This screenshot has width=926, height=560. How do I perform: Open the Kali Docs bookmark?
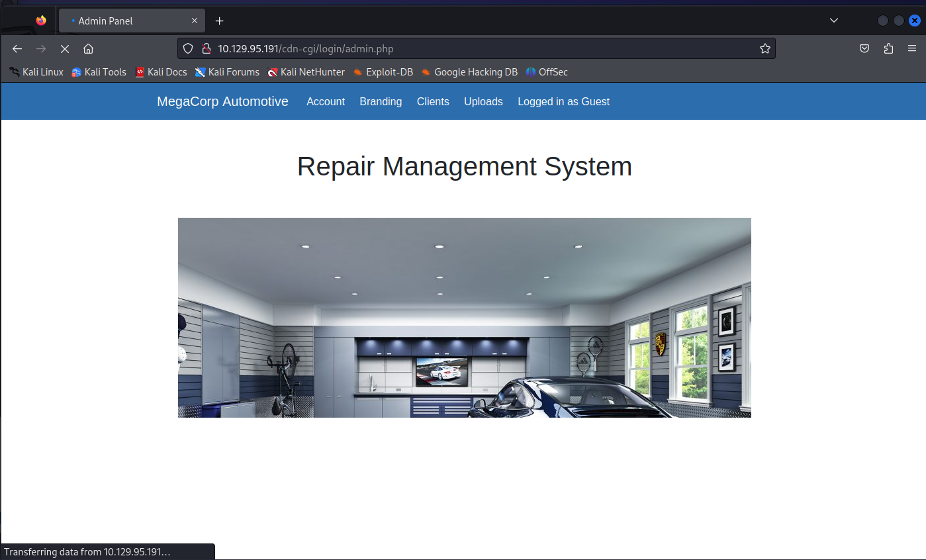click(161, 72)
